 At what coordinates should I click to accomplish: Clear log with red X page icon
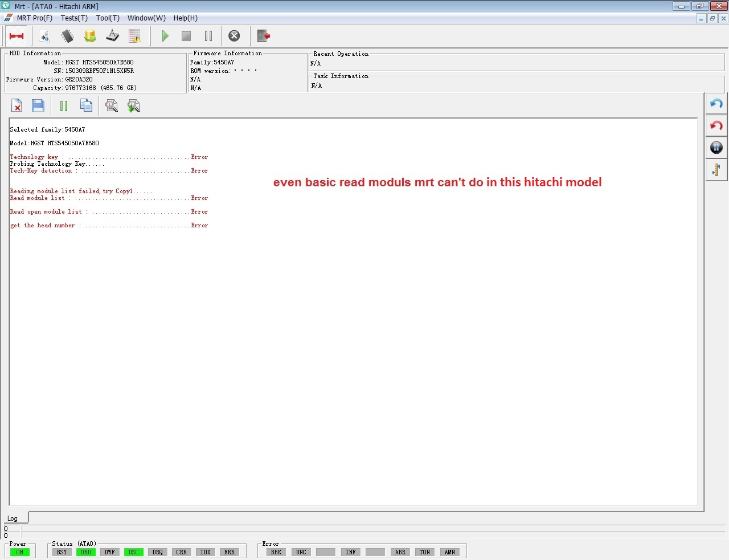tap(17, 105)
